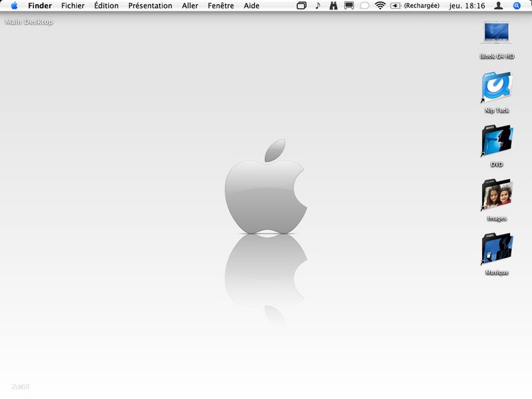Screen dimensions: 532x399
Task: Open the Apple menu
Action: click(14, 5)
